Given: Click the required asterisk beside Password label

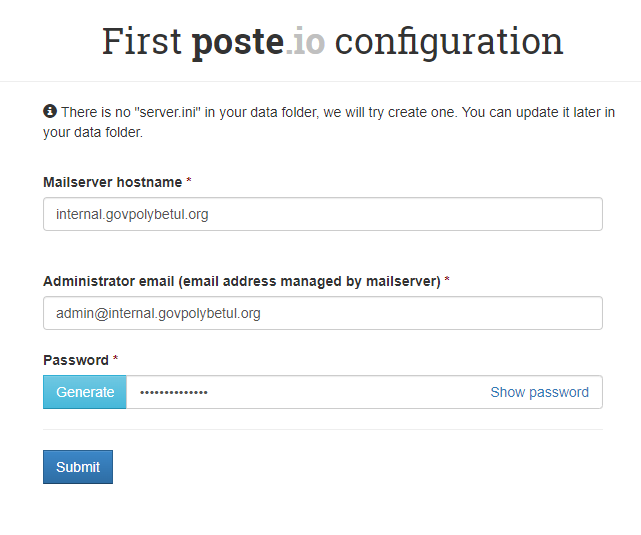Looking at the screenshot, I should point(115,358).
